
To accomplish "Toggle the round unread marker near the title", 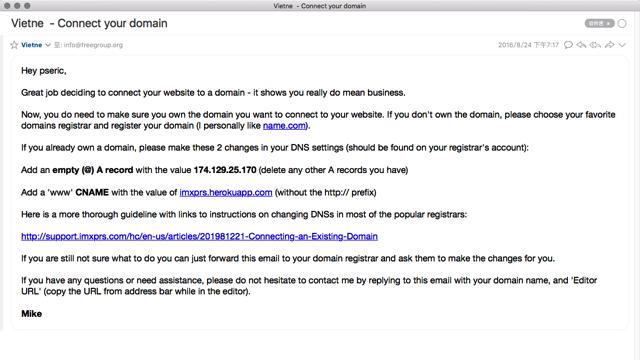I will 622,23.
